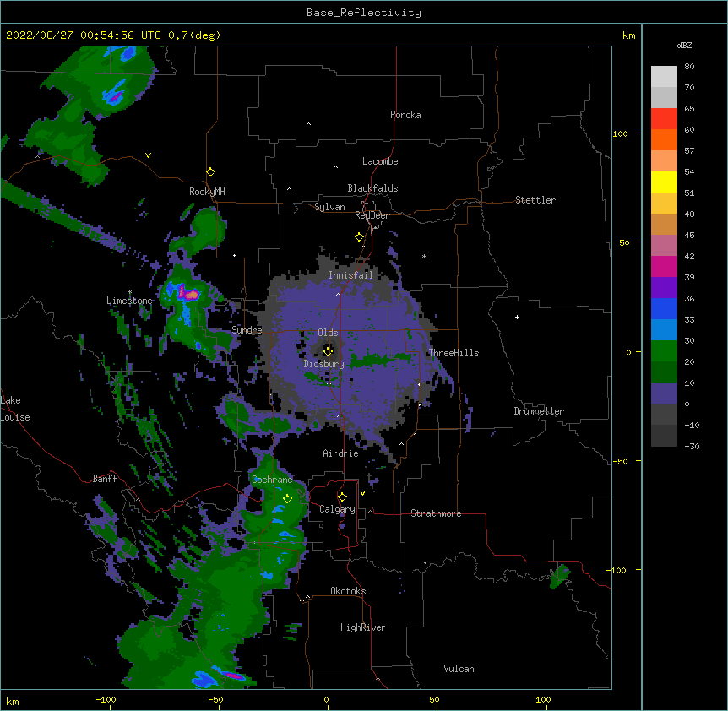Click the RedDeer label
Screen dimensions: 728x711
(x=372, y=215)
